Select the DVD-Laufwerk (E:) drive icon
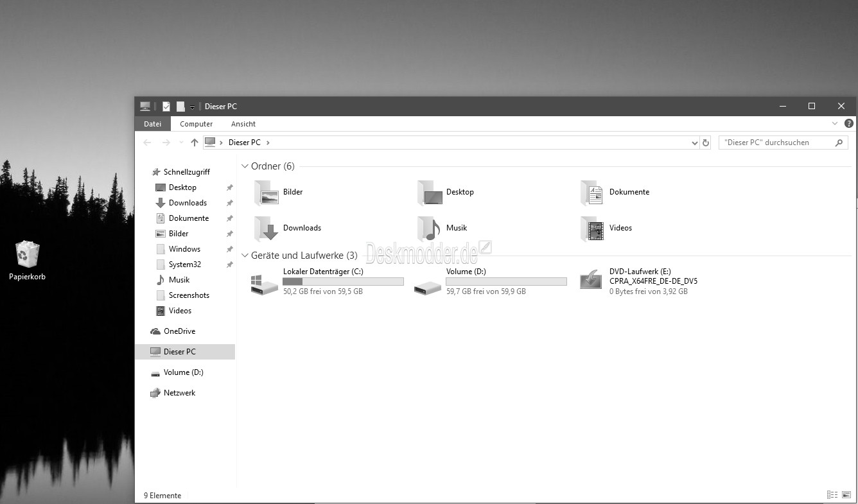The height and width of the screenshot is (504, 858). click(x=591, y=281)
